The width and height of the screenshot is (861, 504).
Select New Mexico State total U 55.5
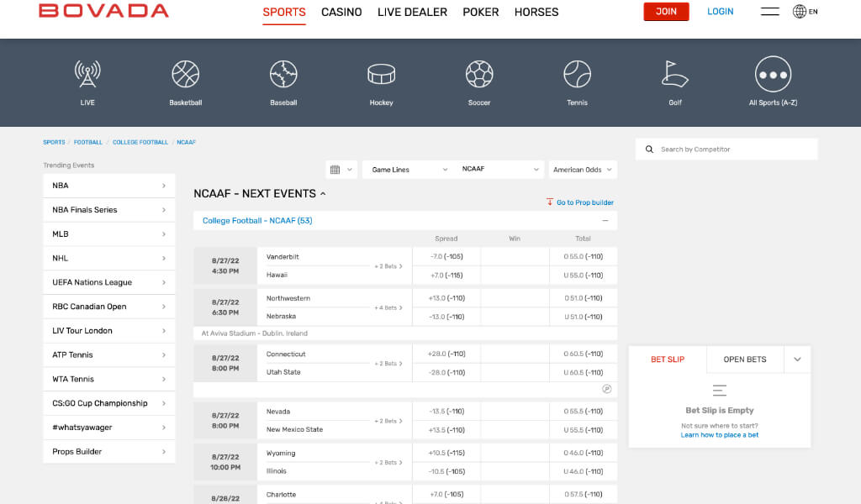[584, 430]
